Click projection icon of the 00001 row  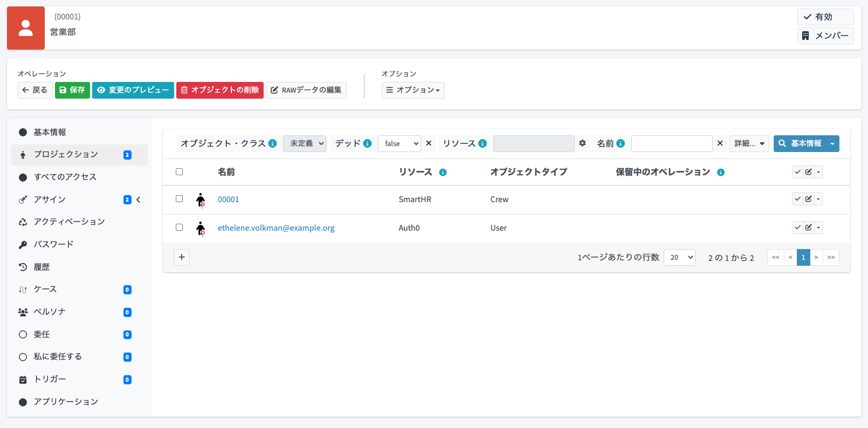[x=201, y=200]
